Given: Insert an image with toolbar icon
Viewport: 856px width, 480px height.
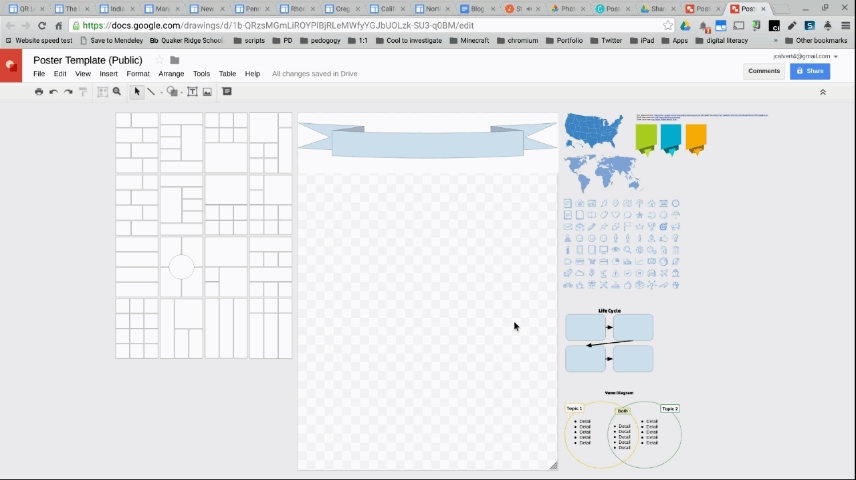Looking at the screenshot, I should coord(207,92).
